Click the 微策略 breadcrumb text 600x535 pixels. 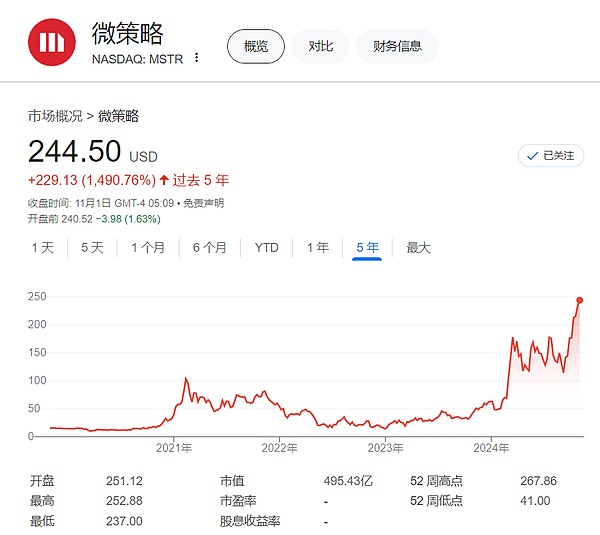pos(118,116)
